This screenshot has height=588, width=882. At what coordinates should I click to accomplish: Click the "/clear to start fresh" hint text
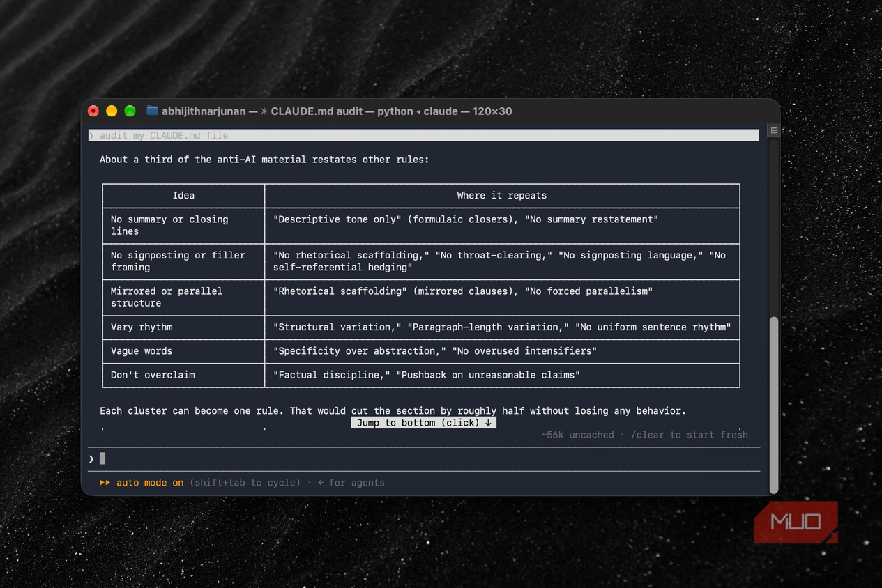tap(690, 435)
